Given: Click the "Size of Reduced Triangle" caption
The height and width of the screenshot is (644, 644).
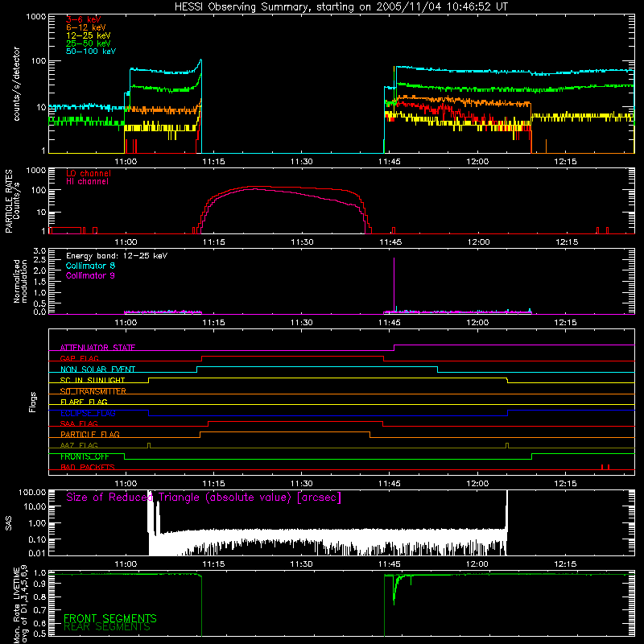Looking at the screenshot, I should (204, 497).
